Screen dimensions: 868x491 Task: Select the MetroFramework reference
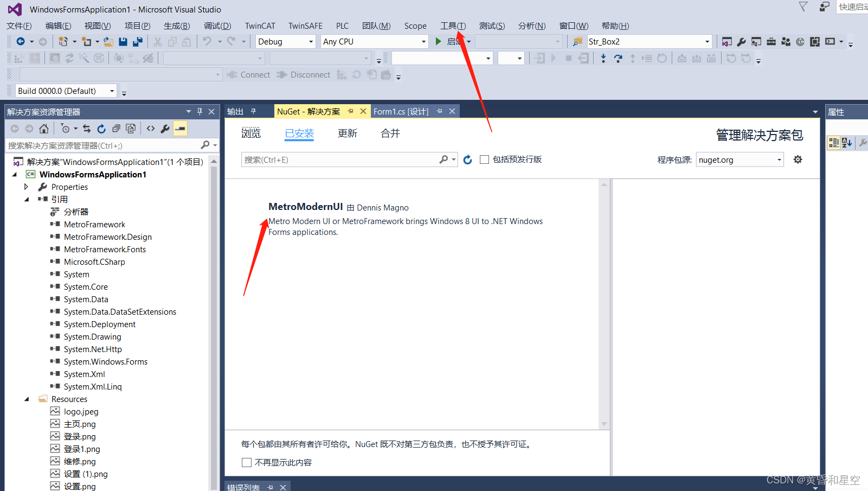point(94,224)
